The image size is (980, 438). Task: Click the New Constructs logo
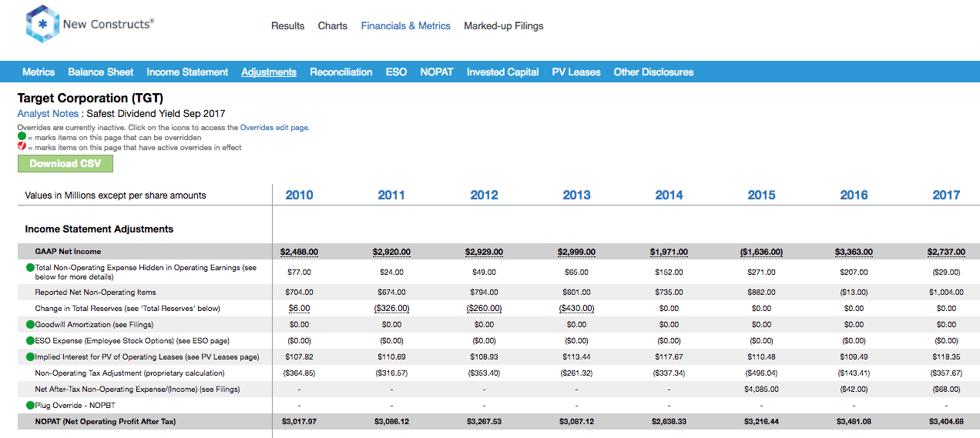[x=89, y=25]
